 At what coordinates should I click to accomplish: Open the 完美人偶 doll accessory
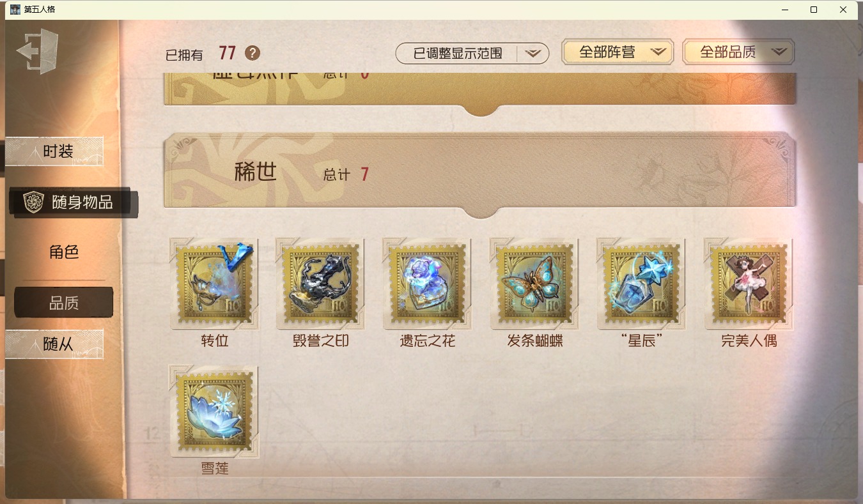click(749, 284)
